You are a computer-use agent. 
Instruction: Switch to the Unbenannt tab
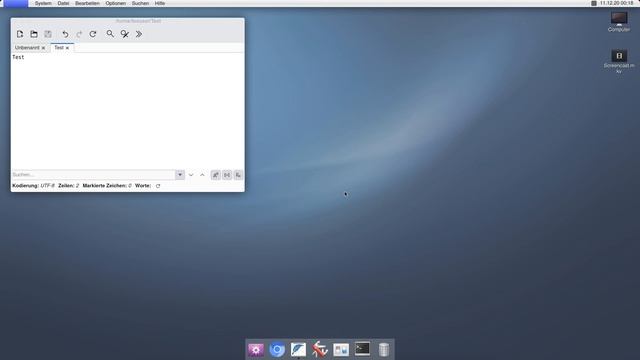27,48
